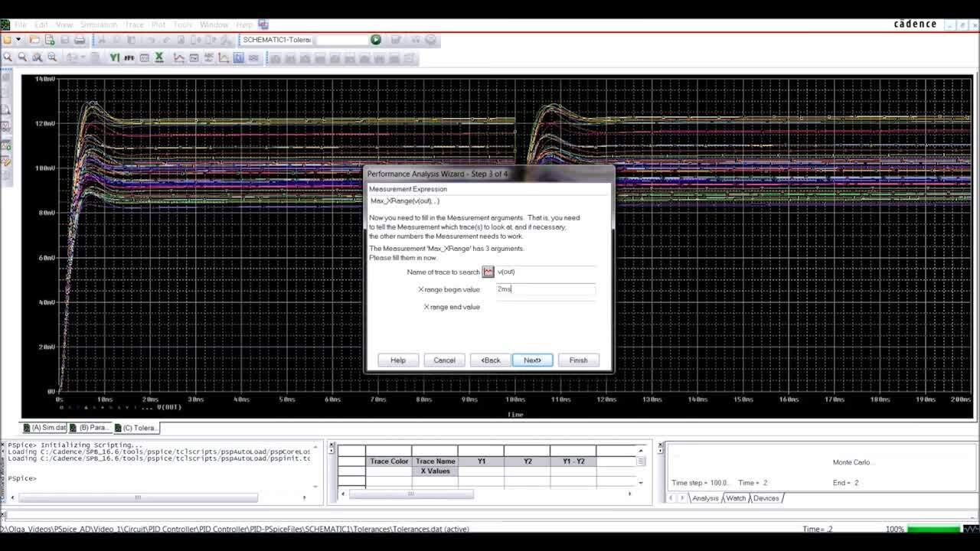The height and width of the screenshot is (551, 980).
Task: Print the plot via the Print icon
Action: 78,40
